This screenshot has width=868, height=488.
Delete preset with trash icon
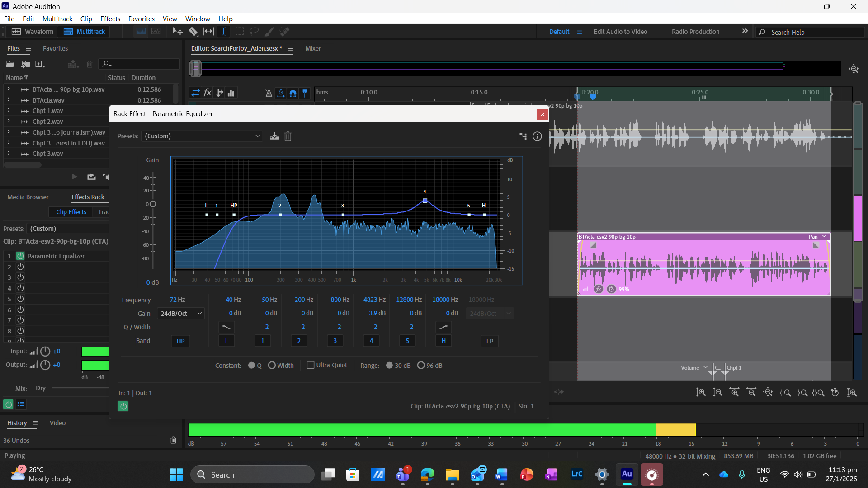tap(288, 136)
